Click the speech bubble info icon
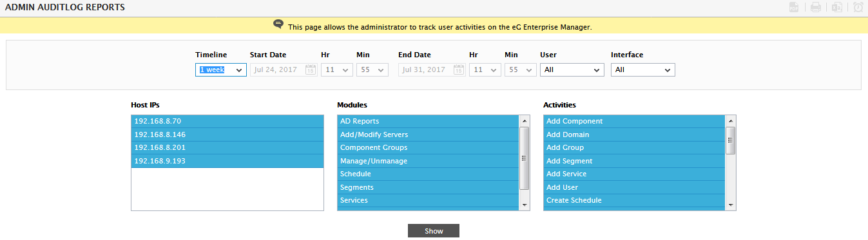 pos(278,24)
